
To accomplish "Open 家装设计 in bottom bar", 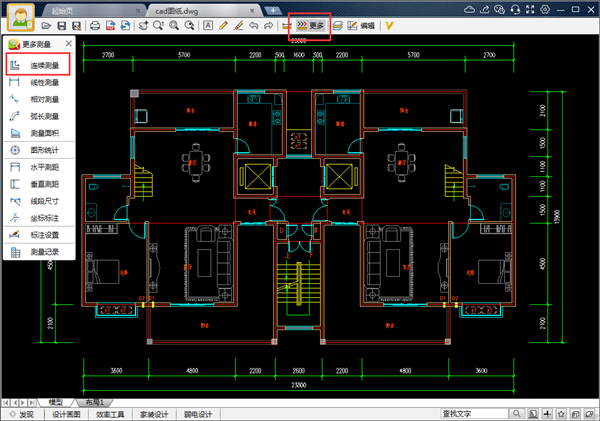I will pos(161,413).
